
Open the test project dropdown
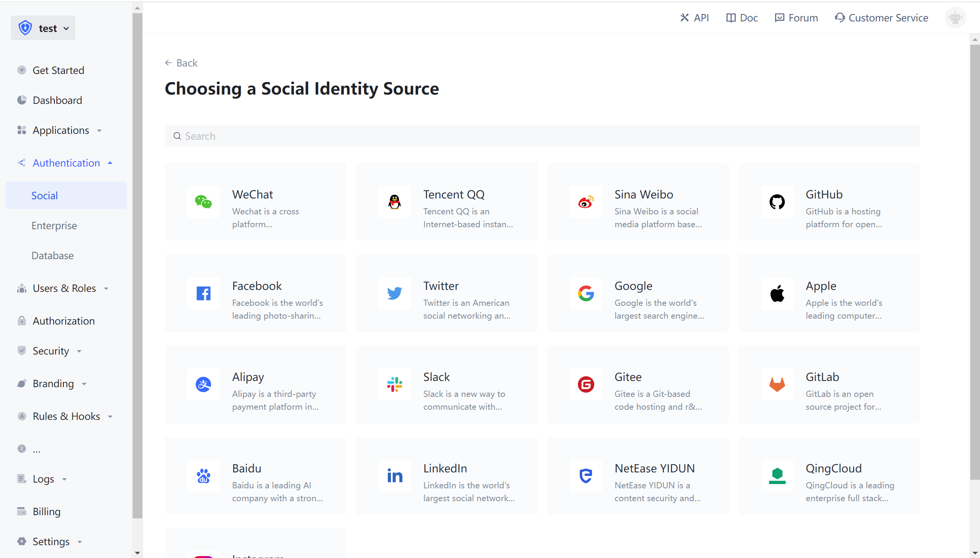point(43,28)
